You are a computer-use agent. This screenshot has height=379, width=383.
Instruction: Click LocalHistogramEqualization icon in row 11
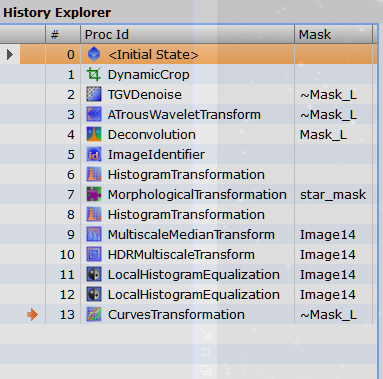coord(94,274)
